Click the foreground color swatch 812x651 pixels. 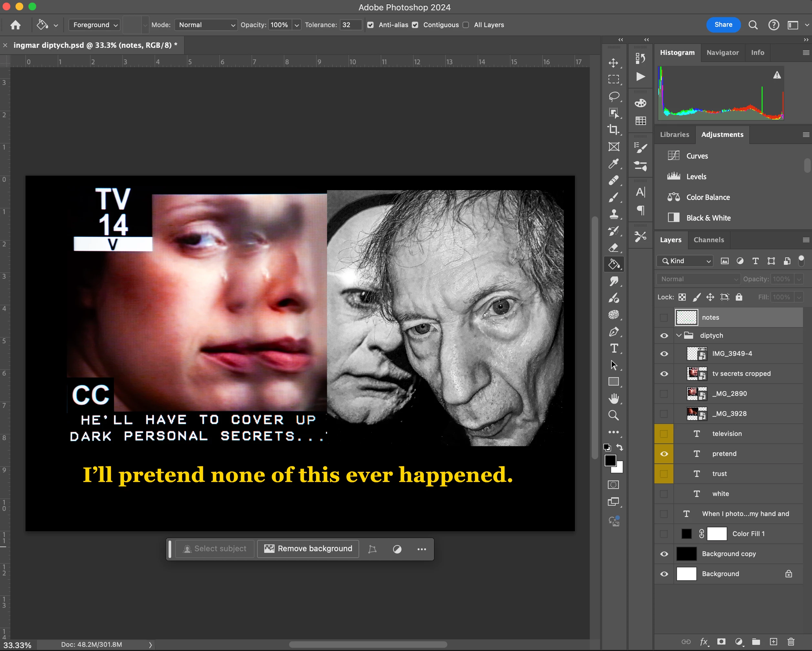tap(610, 460)
